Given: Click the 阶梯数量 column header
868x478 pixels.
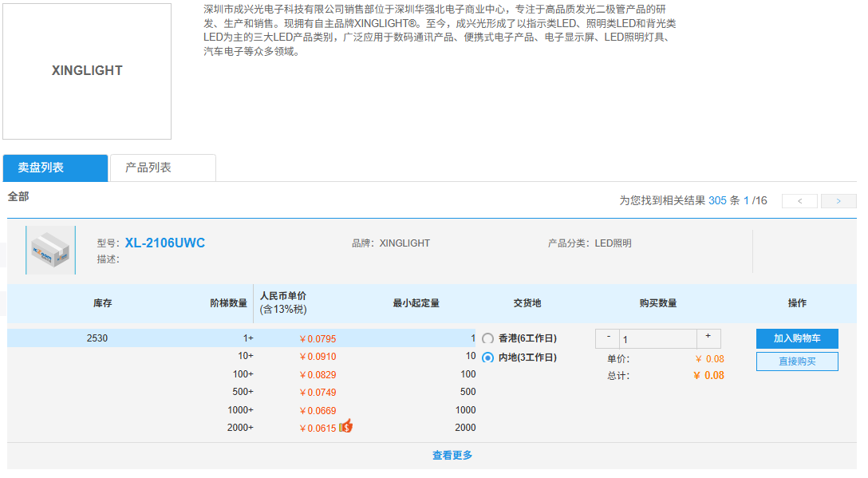Looking at the screenshot, I should 229,303.
